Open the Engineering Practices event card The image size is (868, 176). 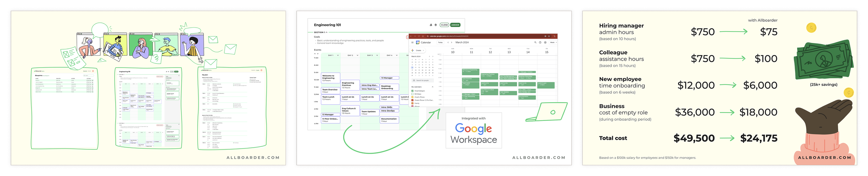pyautogui.click(x=350, y=85)
